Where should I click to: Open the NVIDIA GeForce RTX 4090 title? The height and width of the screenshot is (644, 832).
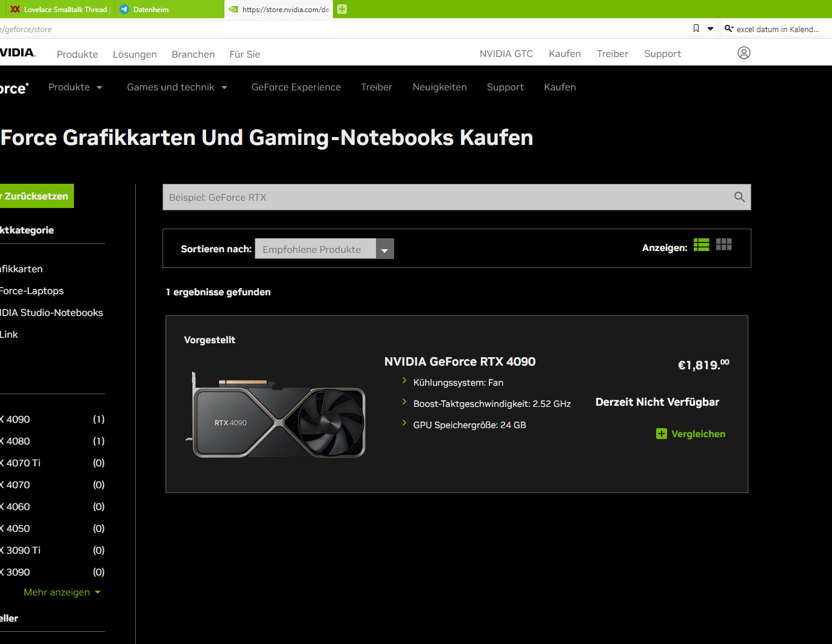click(x=460, y=361)
